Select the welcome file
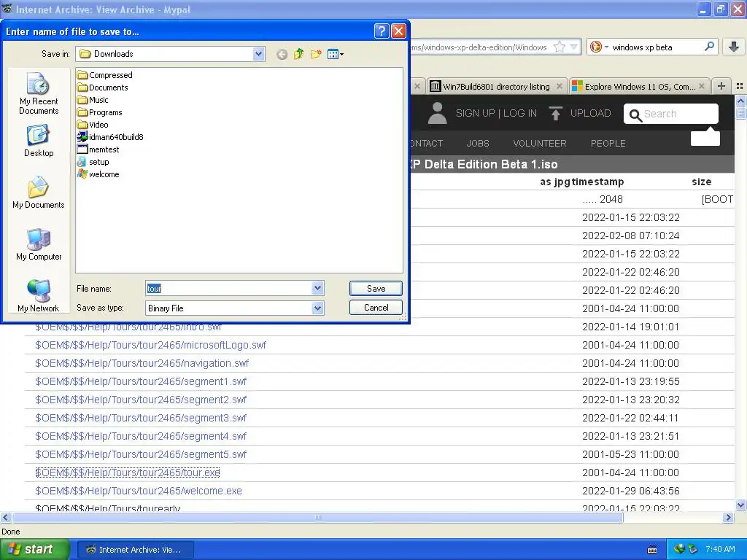The height and width of the screenshot is (560, 747). point(98,174)
